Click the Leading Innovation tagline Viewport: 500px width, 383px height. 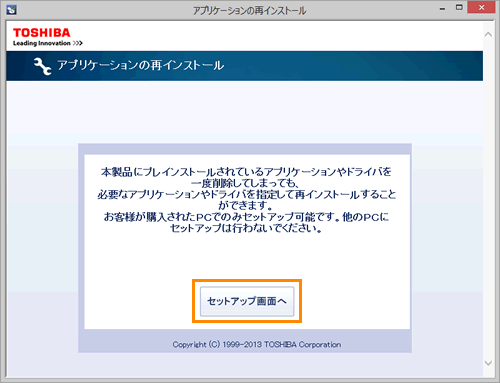click(x=41, y=43)
